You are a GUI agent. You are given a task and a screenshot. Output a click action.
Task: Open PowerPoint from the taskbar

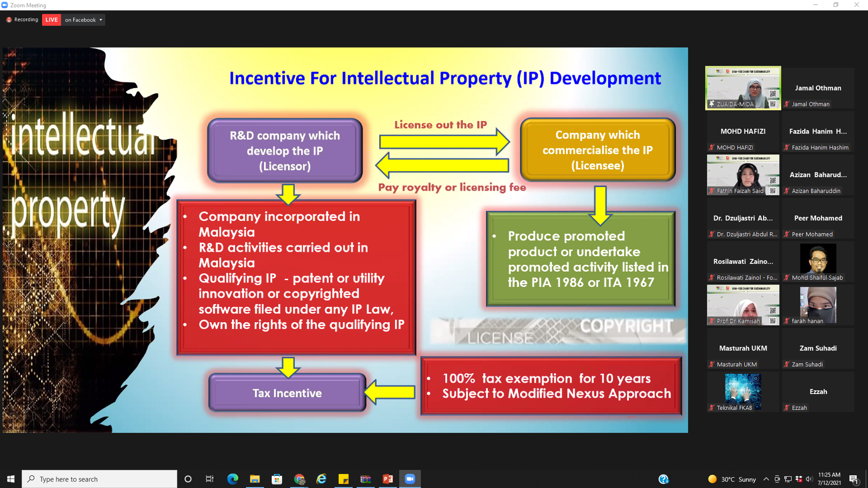coord(388,479)
